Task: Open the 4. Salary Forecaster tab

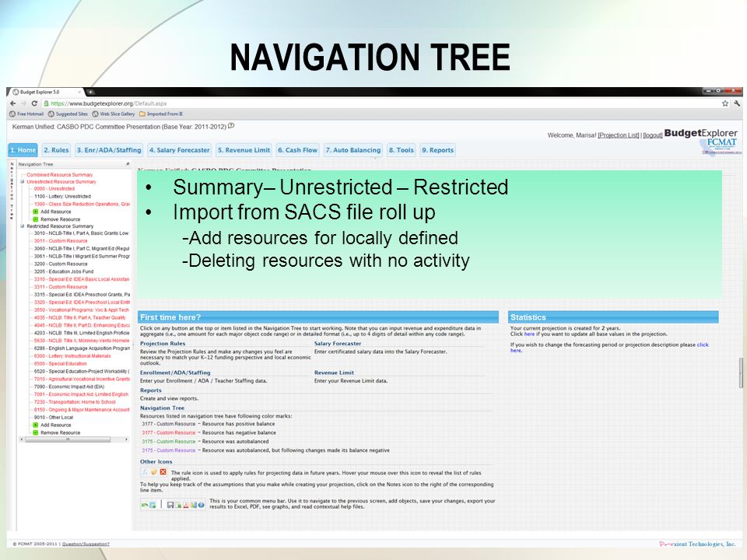Action: (x=179, y=150)
